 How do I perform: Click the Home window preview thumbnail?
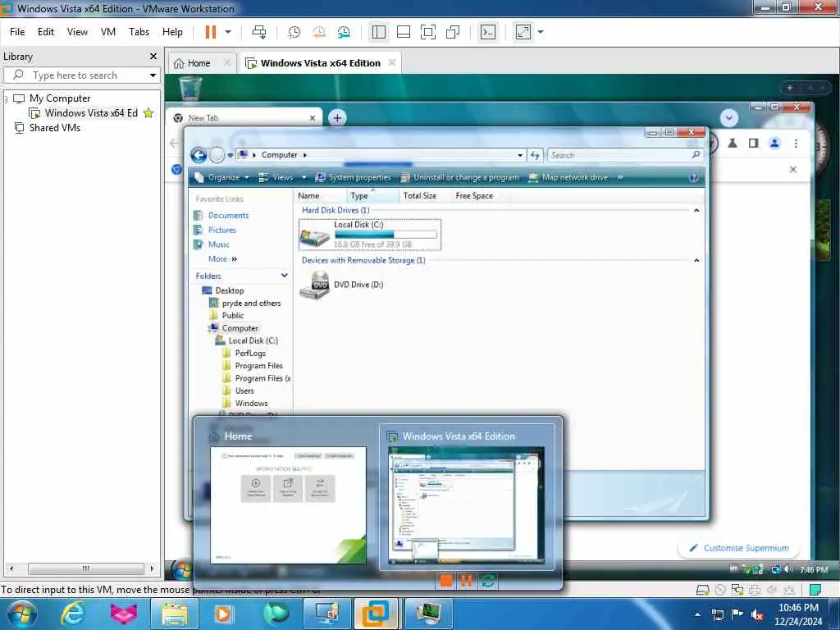click(x=288, y=505)
